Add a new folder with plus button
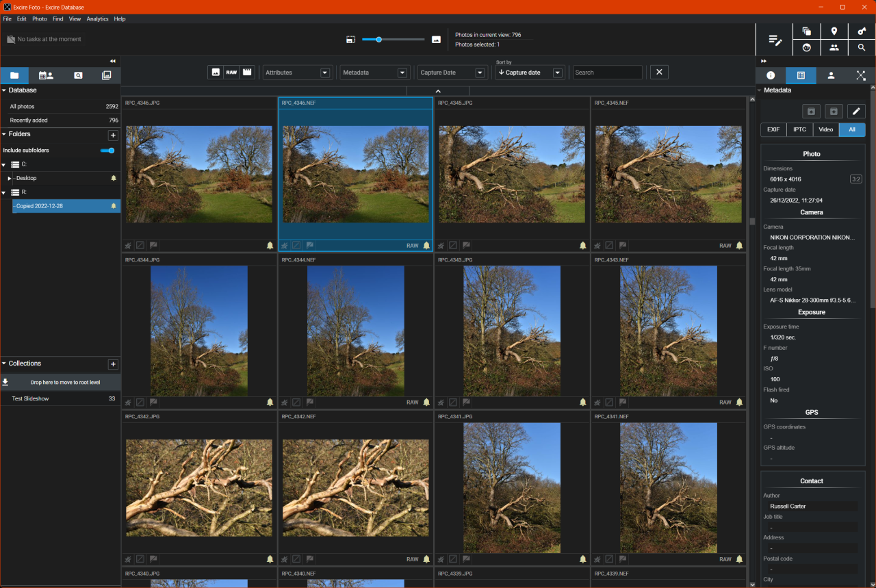This screenshot has width=876, height=588. pyautogui.click(x=114, y=136)
